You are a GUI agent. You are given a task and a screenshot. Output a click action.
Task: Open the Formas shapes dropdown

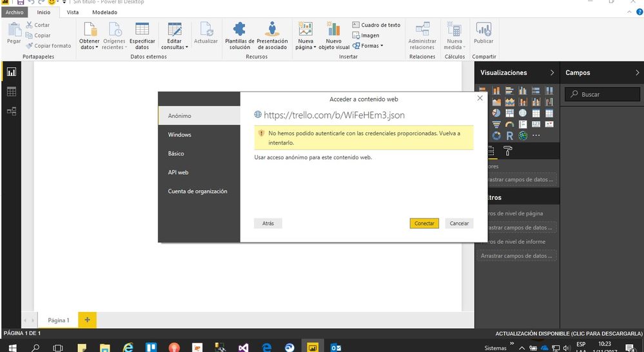click(x=367, y=46)
